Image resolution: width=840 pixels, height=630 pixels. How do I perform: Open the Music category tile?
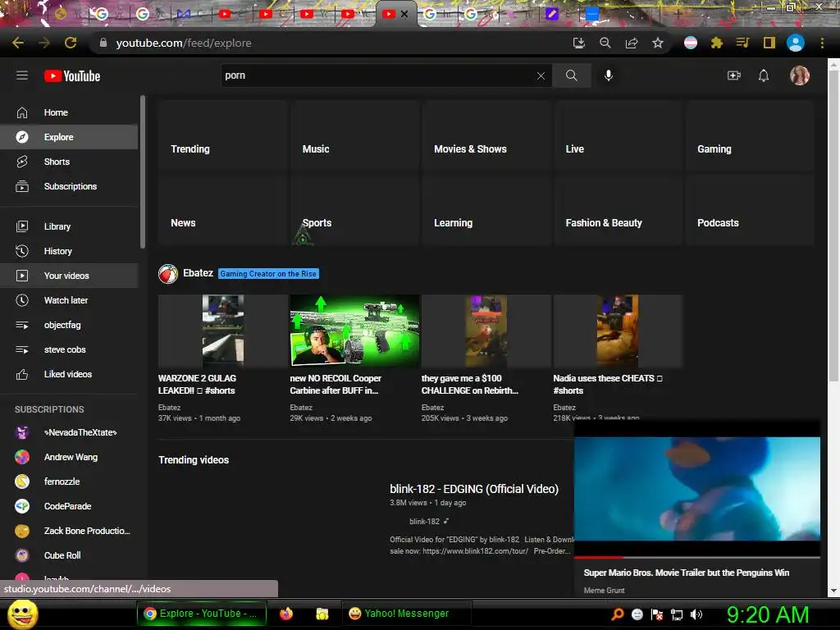pos(354,136)
